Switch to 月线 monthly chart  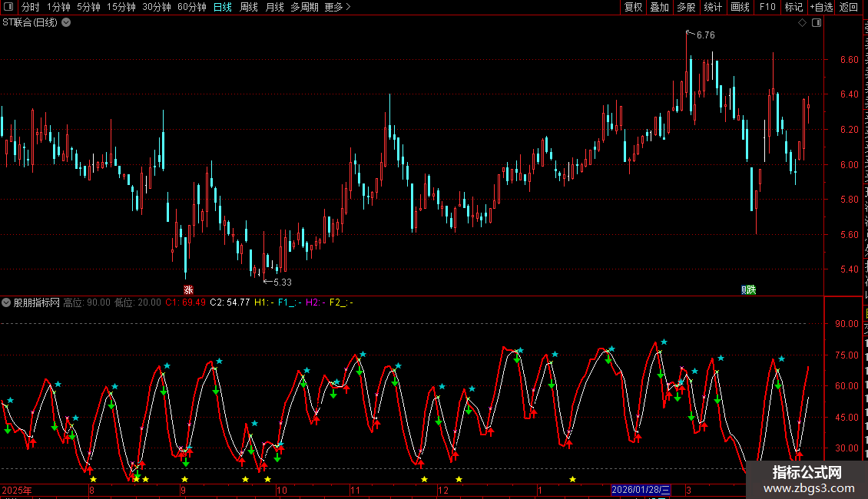tap(274, 7)
